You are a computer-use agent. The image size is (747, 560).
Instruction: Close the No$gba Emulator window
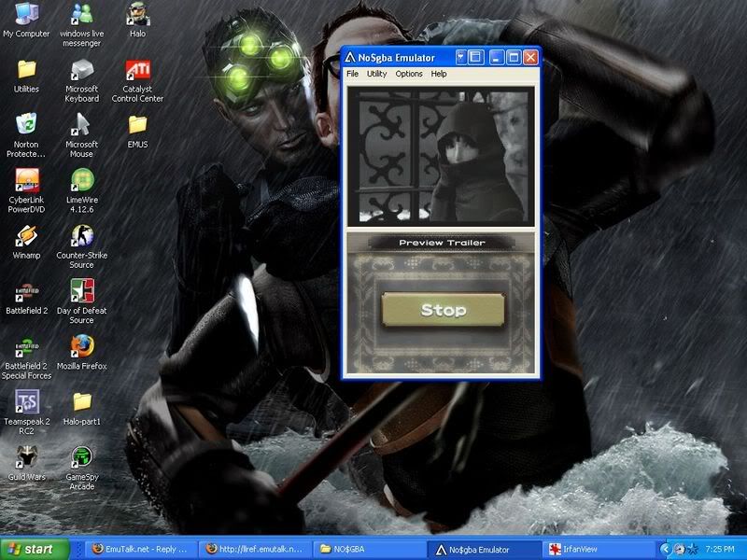click(x=530, y=58)
